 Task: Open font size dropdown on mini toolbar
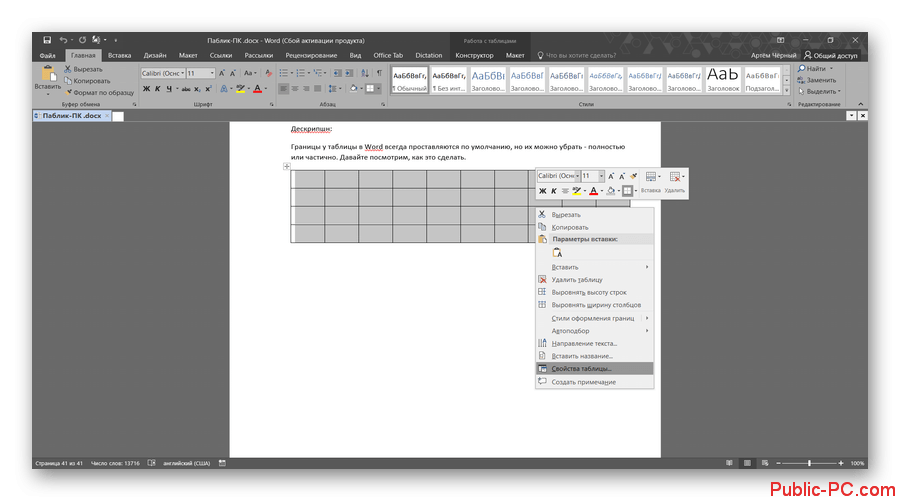[600, 176]
